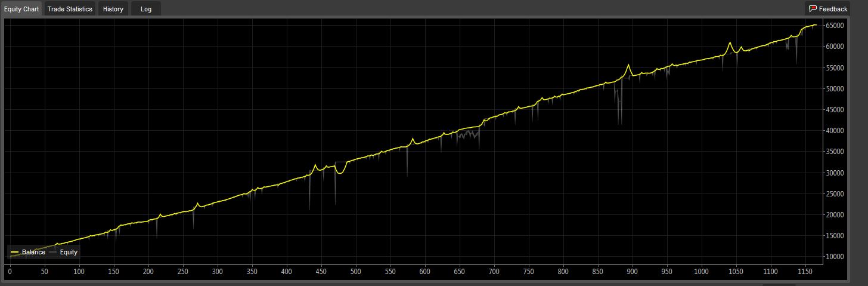Click the 15000 y-axis label
Image resolution: width=868 pixels, height=286 pixels.
[x=835, y=236]
